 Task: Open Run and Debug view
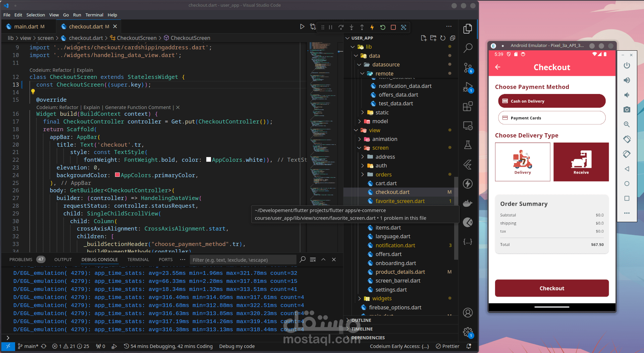click(468, 88)
